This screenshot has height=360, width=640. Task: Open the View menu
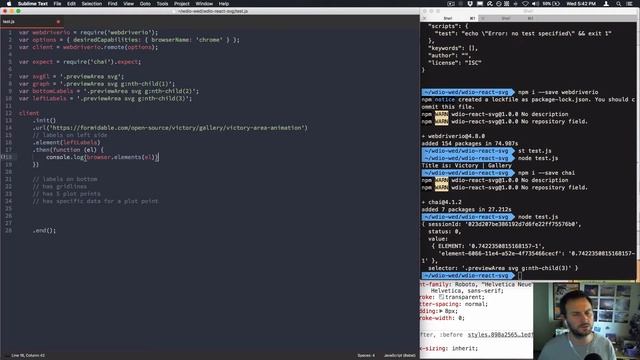[x=129, y=4]
